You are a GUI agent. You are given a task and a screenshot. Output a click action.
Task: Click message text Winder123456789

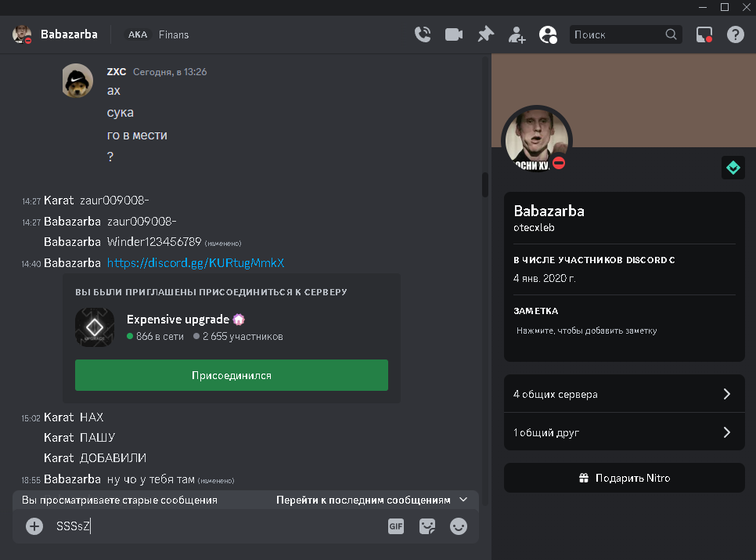[154, 242]
